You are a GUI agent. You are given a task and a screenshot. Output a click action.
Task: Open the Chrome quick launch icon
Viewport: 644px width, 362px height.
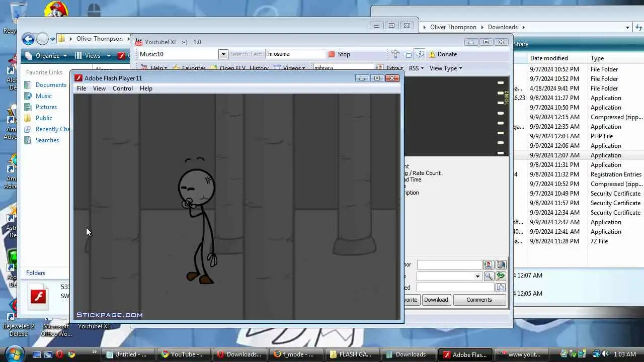(x=71, y=354)
